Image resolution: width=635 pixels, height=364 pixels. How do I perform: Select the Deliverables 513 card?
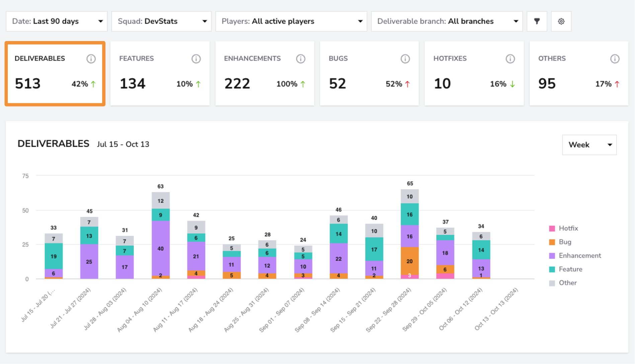(55, 74)
